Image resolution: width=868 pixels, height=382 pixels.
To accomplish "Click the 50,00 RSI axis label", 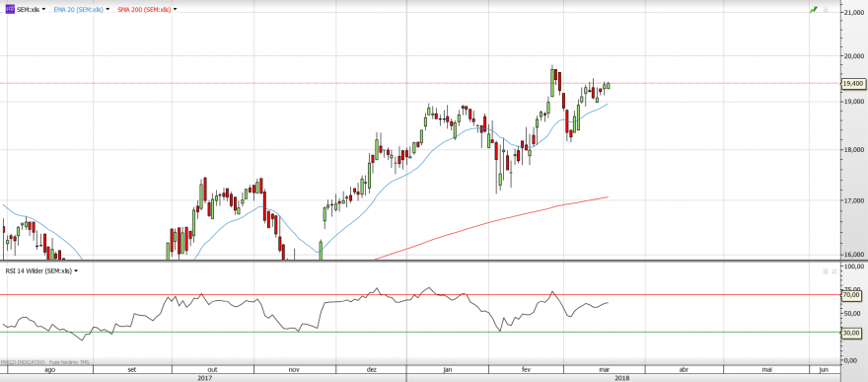I will (x=851, y=314).
